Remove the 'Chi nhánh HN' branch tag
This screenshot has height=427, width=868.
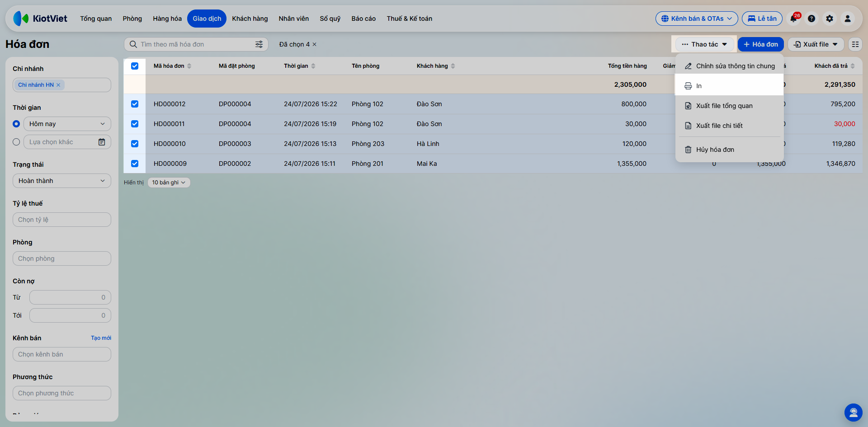[x=58, y=85]
